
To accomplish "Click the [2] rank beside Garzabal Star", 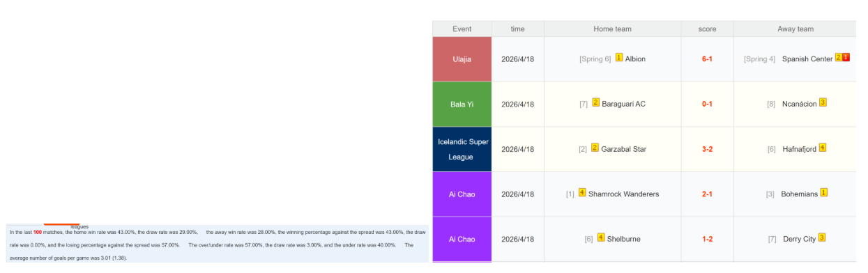I will coord(583,149).
